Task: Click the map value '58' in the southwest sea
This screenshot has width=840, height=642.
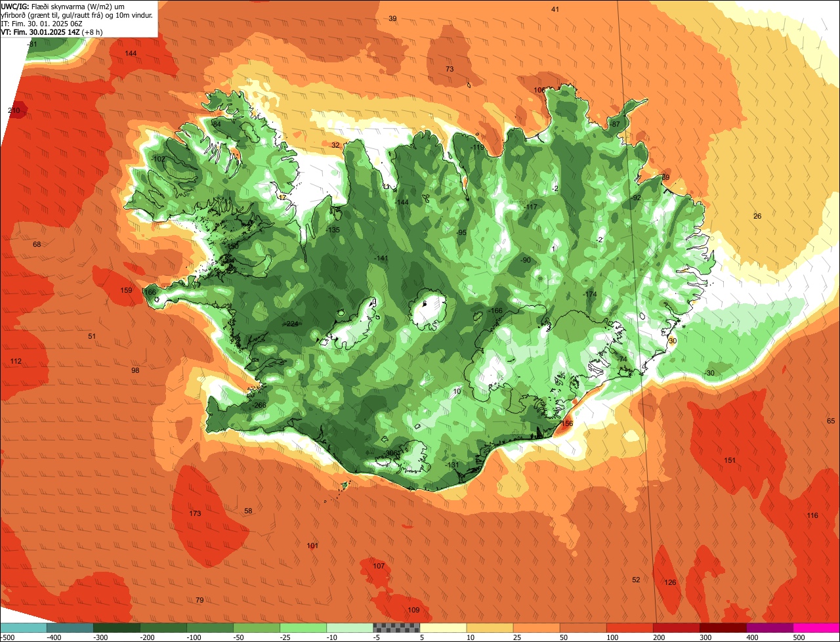Action: click(x=248, y=511)
